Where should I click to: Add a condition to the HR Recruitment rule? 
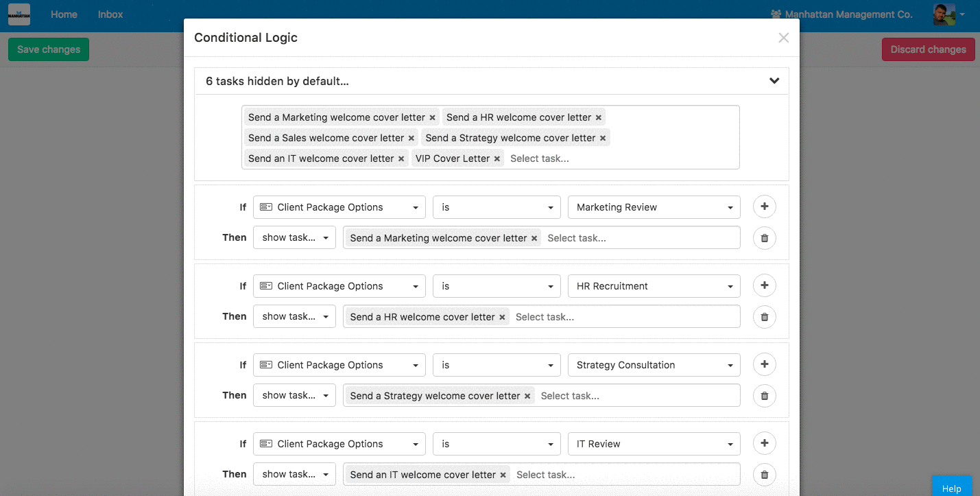765,285
